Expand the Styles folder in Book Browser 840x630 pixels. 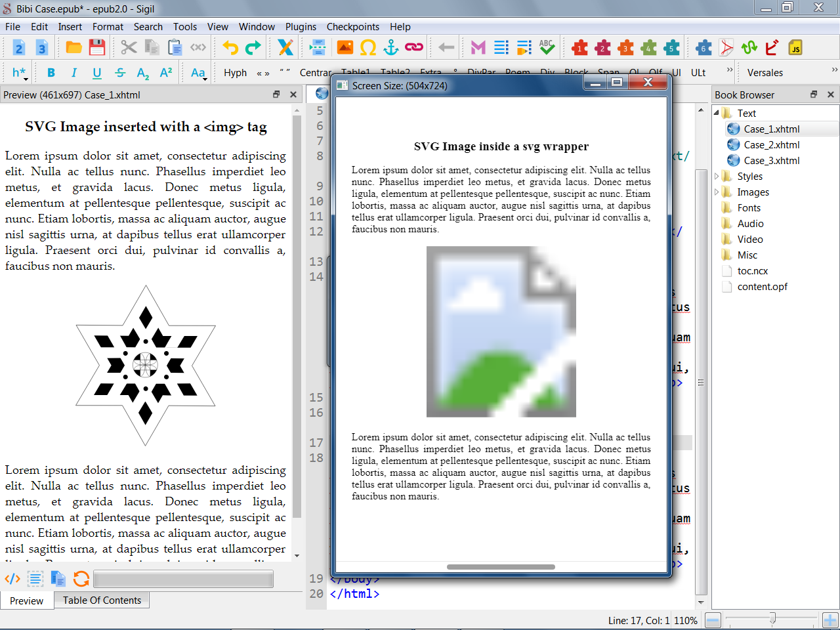pyautogui.click(x=717, y=176)
